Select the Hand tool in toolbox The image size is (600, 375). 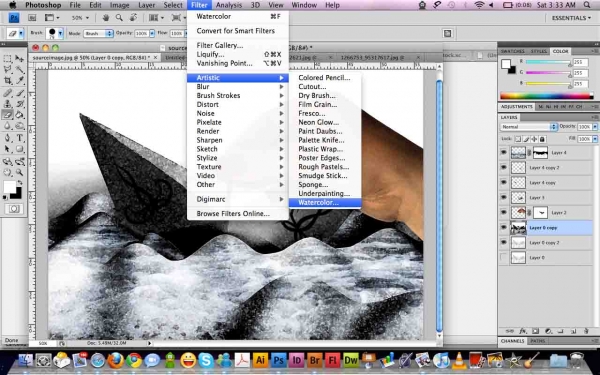pos(7,173)
